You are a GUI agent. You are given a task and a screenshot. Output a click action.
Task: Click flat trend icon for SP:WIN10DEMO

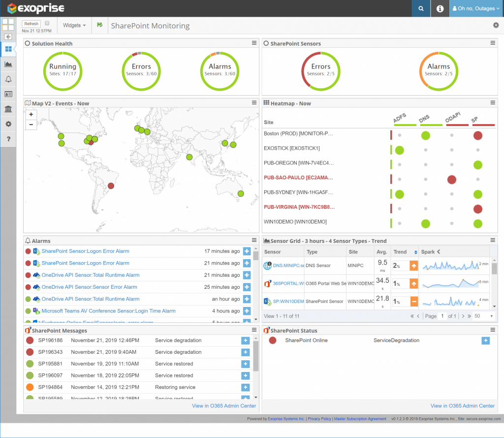pyautogui.click(x=413, y=302)
